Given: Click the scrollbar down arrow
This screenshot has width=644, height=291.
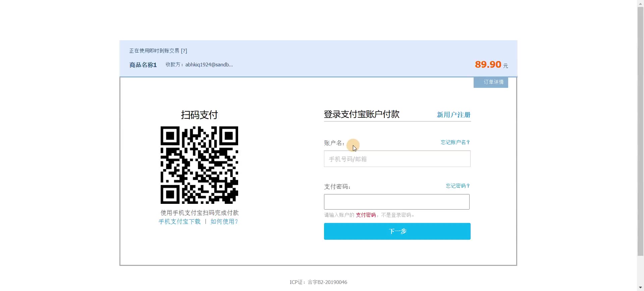Looking at the screenshot, I should pyautogui.click(x=640, y=288).
